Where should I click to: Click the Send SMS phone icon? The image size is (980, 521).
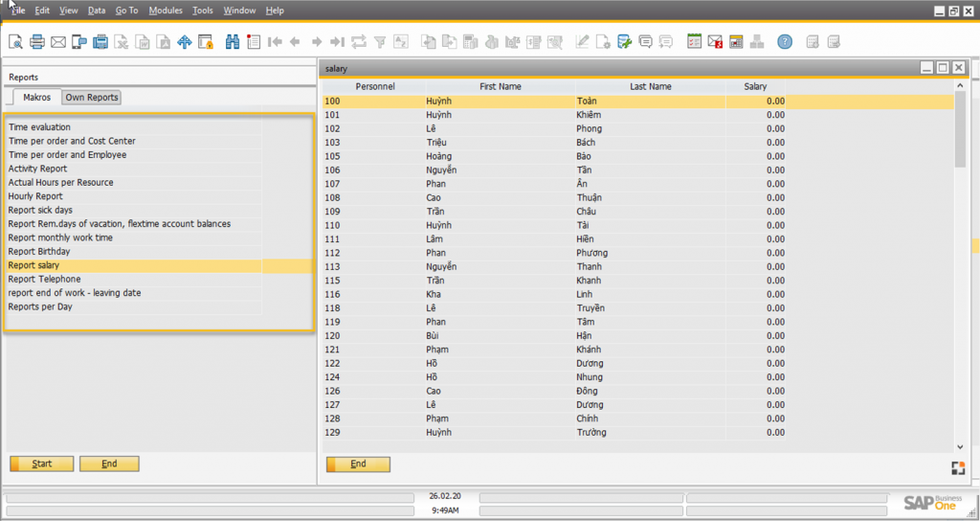pos(78,42)
